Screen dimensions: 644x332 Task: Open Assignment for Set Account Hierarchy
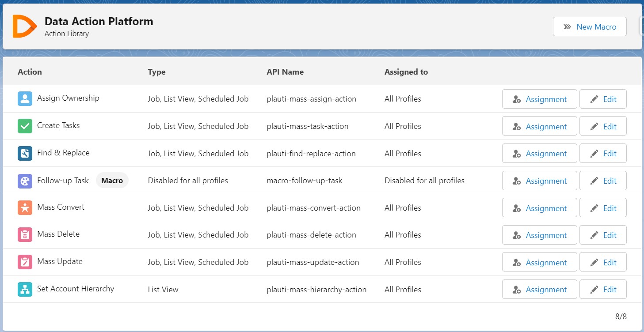click(539, 289)
